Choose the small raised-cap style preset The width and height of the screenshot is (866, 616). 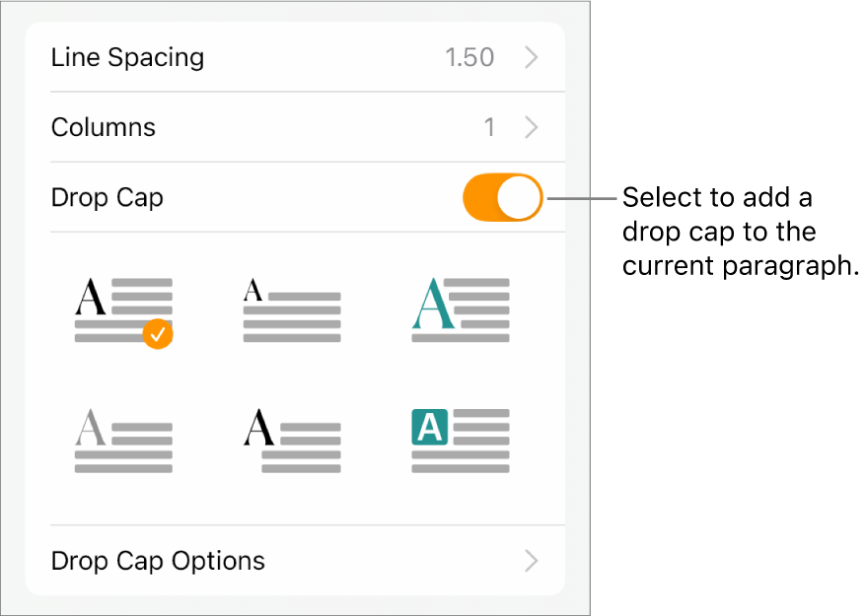[292, 309]
